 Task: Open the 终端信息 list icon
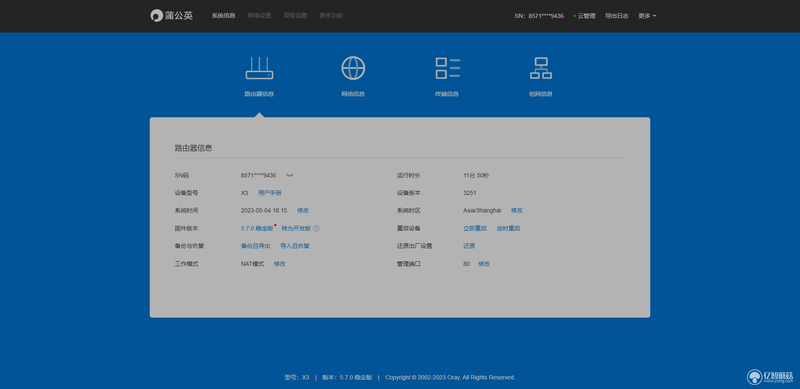click(x=447, y=68)
